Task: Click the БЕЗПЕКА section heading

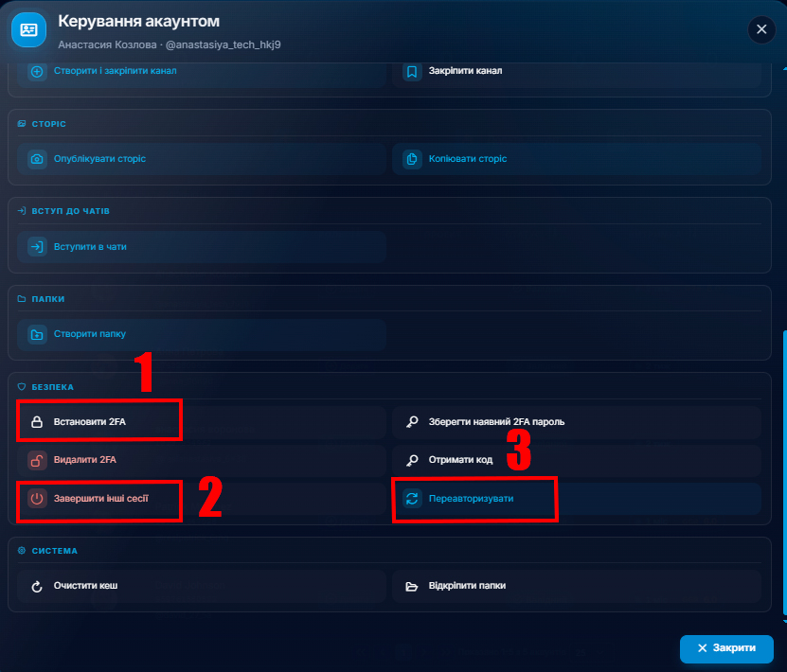Action: pos(52,387)
